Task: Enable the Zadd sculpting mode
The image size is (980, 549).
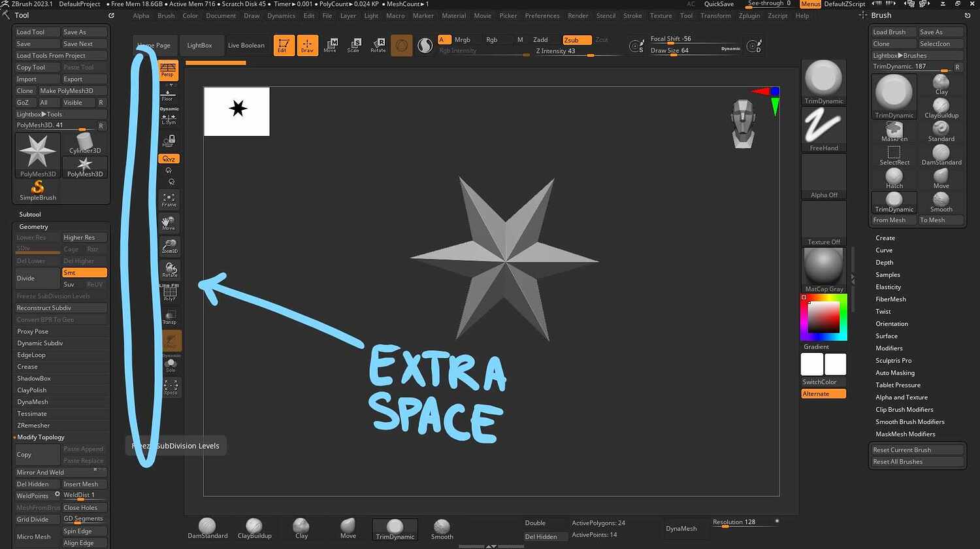Action: click(x=541, y=39)
